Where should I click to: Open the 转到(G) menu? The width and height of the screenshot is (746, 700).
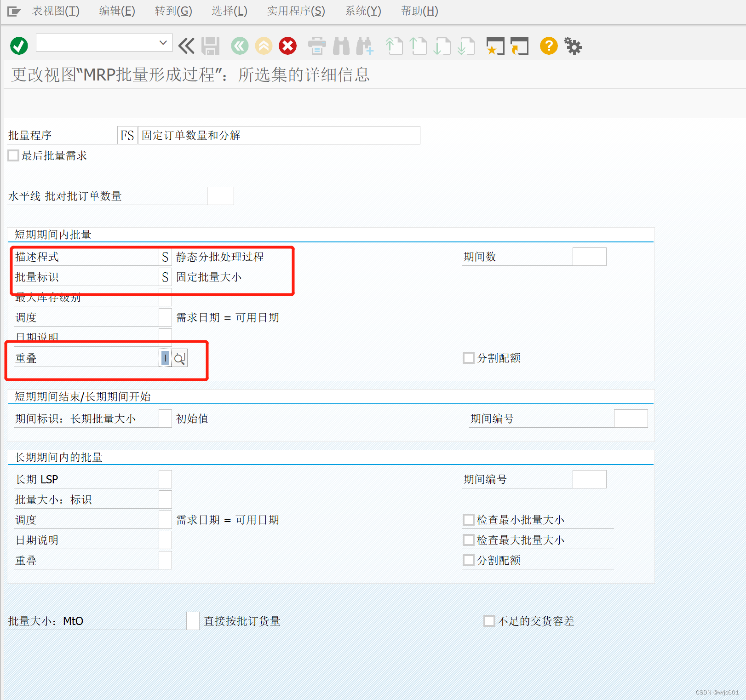point(173,11)
